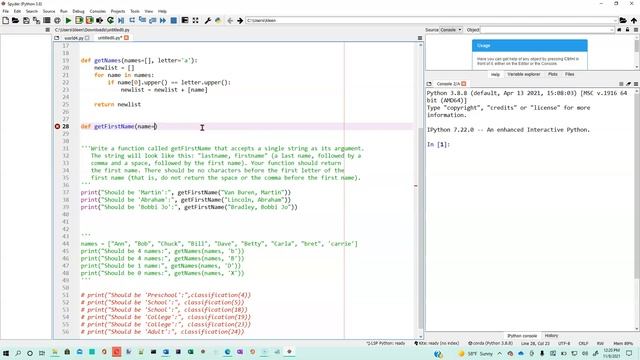Run current cell and advance to next
The height and width of the screenshot is (360, 640).
(89, 20)
